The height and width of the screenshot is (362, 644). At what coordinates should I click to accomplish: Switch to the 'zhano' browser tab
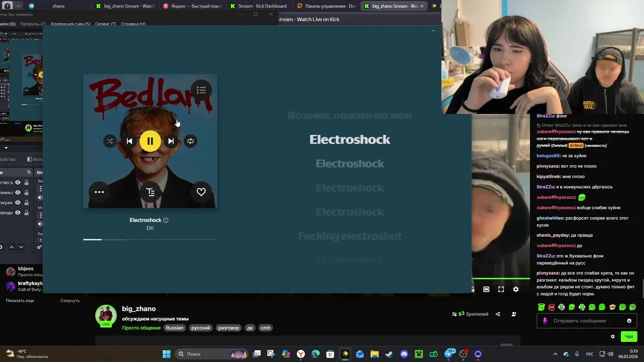(58, 6)
